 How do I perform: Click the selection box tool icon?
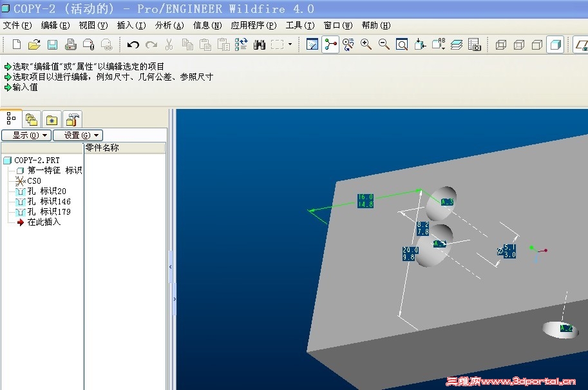tap(277, 44)
